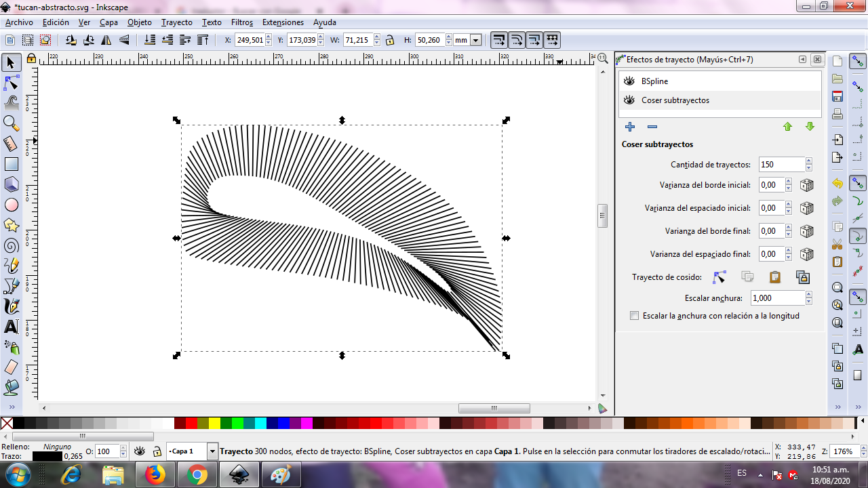Select the Spray tool

point(11,347)
